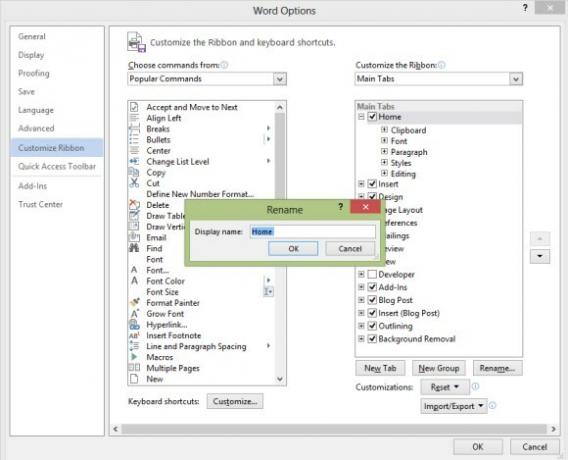The height and width of the screenshot is (460, 568).
Task: Click the Format Painter brush icon
Action: pyautogui.click(x=134, y=302)
